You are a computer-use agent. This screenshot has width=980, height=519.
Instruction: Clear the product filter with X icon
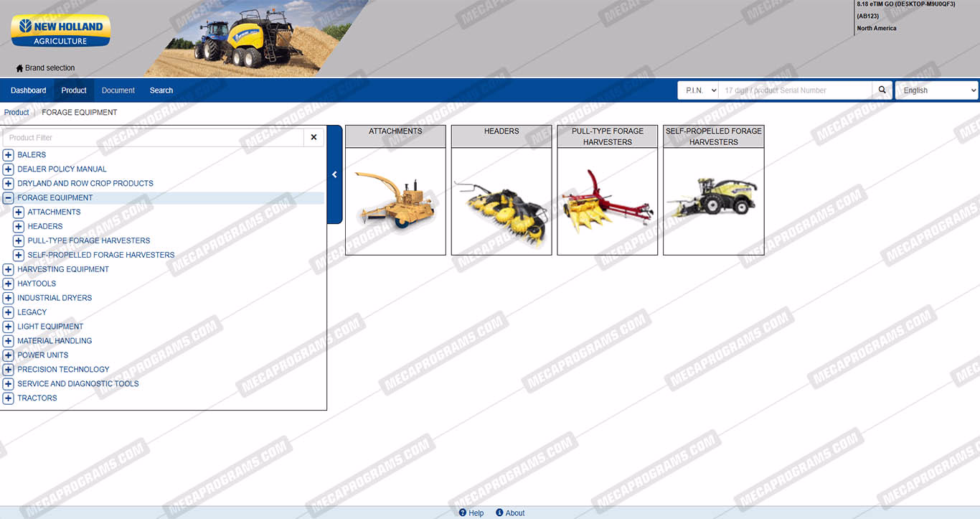(x=314, y=137)
